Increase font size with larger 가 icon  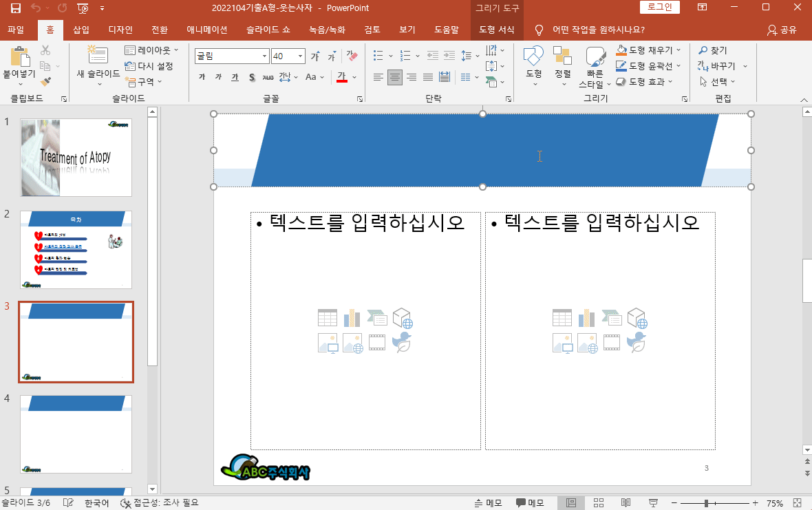click(315, 56)
